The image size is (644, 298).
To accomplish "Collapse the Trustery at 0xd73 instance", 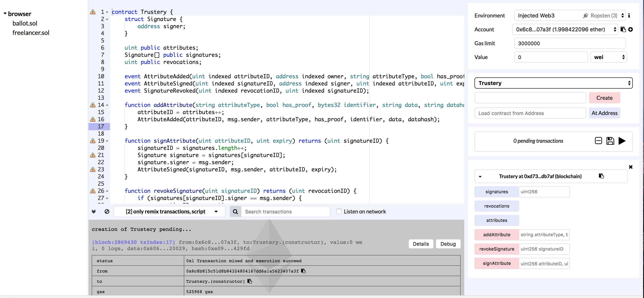I will click(480, 176).
